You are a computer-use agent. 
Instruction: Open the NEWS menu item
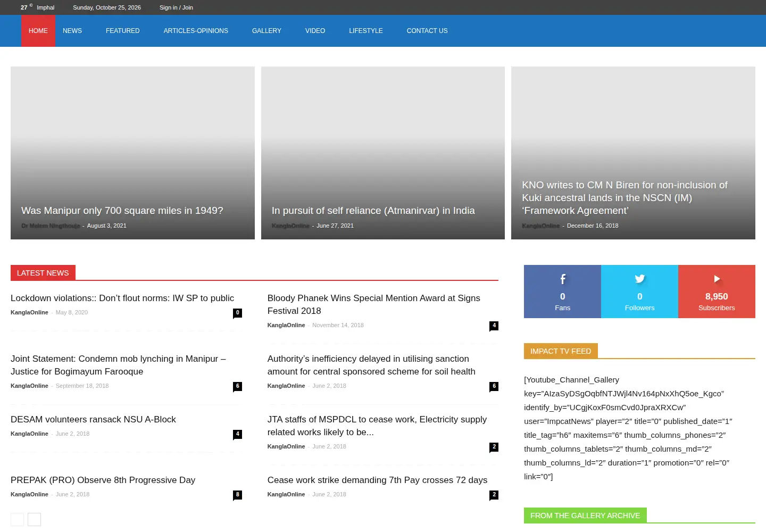click(72, 31)
